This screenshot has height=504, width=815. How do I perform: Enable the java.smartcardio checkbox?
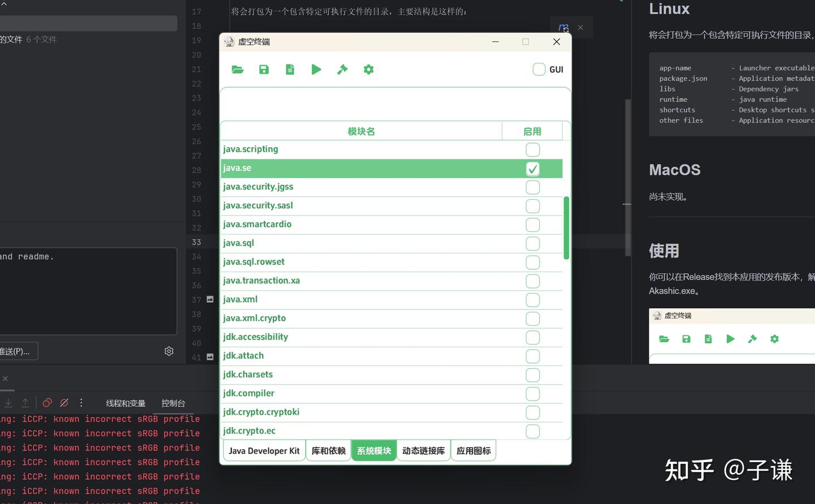tap(533, 225)
